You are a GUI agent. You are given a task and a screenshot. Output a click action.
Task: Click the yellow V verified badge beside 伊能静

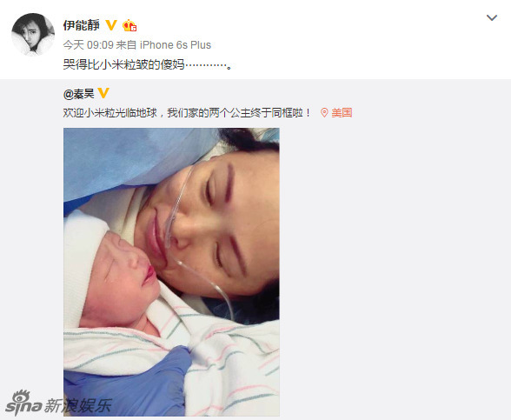(x=111, y=25)
